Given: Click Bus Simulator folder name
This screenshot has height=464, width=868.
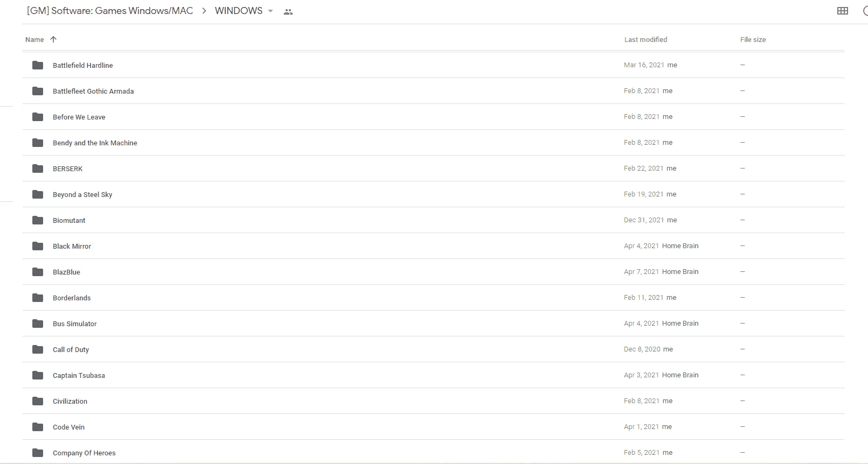Looking at the screenshot, I should click(x=74, y=324).
